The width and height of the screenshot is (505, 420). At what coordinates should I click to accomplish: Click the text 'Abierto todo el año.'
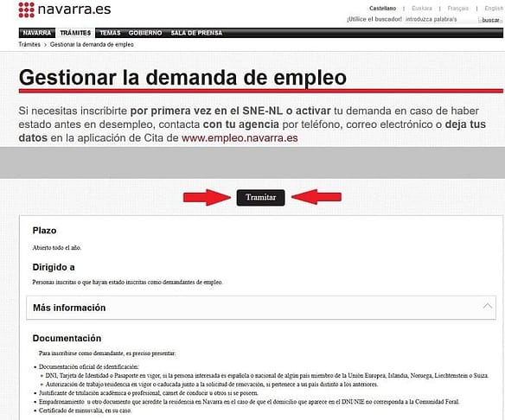click(57, 248)
